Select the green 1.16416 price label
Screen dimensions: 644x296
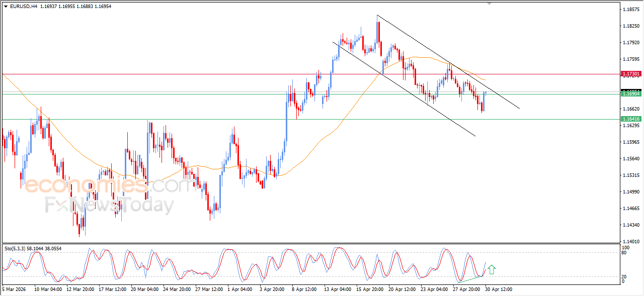pyautogui.click(x=631, y=119)
